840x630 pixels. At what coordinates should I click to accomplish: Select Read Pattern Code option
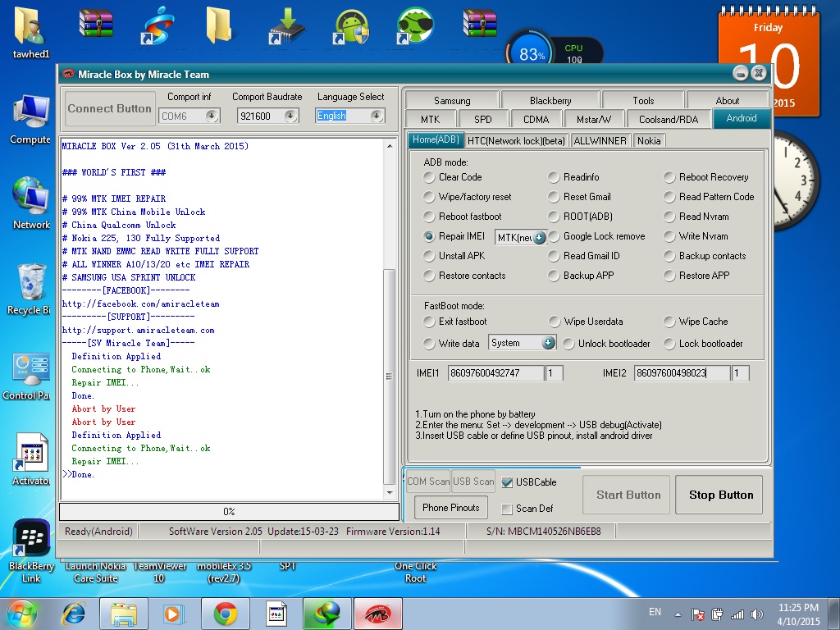click(669, 197)
